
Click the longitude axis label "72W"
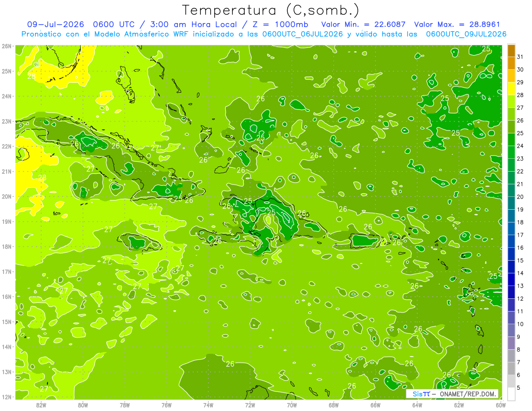[250, 405]
